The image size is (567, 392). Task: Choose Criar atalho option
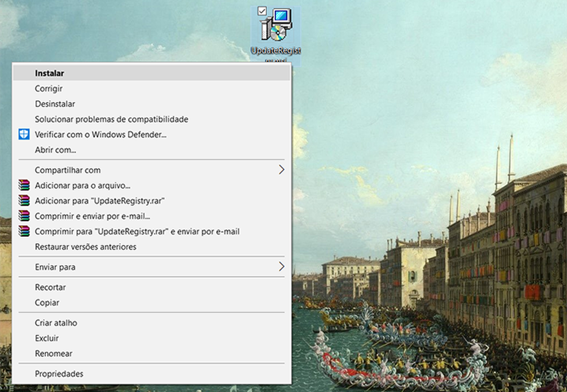click(152, 323)
